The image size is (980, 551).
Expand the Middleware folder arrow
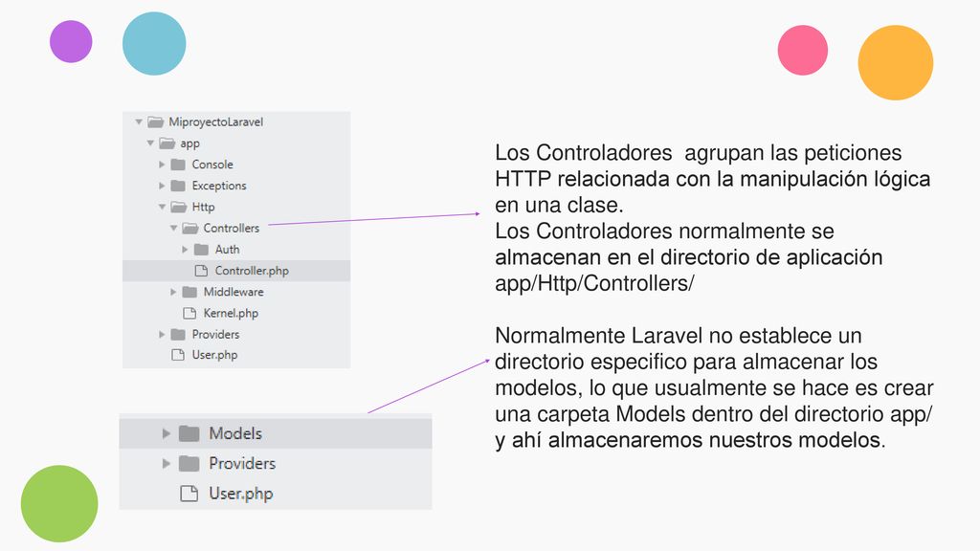(173, 292)
